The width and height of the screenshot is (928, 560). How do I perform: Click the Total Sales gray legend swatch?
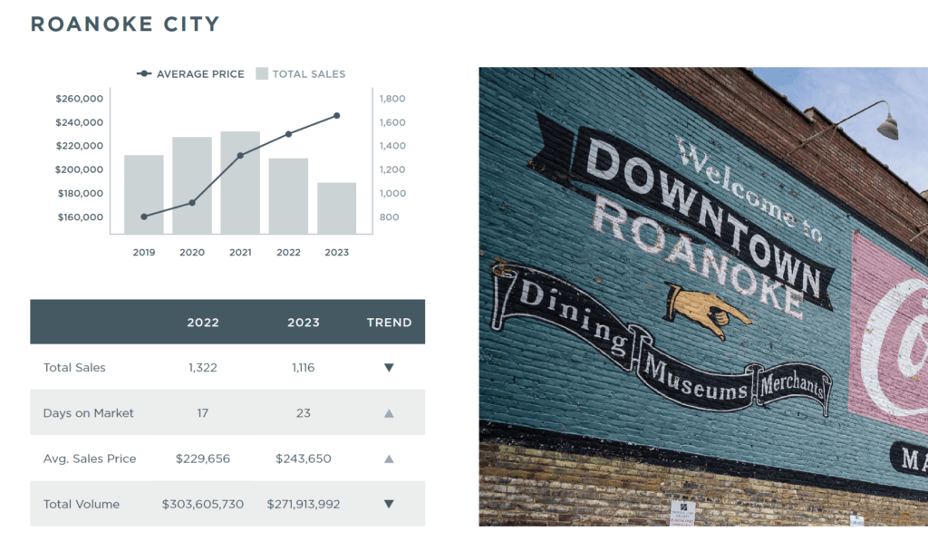pyautogui.click(x=262, y=74)
